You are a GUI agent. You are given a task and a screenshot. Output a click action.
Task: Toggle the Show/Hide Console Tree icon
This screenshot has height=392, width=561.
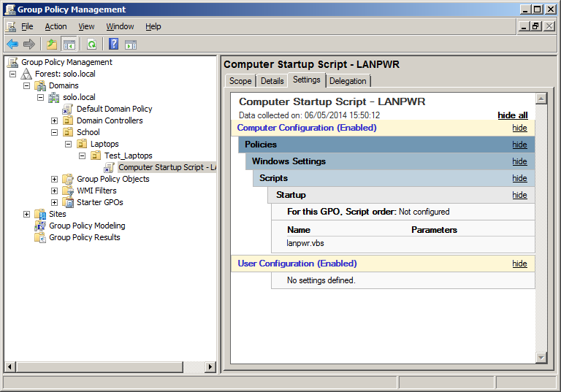click(x=69, y=45)
